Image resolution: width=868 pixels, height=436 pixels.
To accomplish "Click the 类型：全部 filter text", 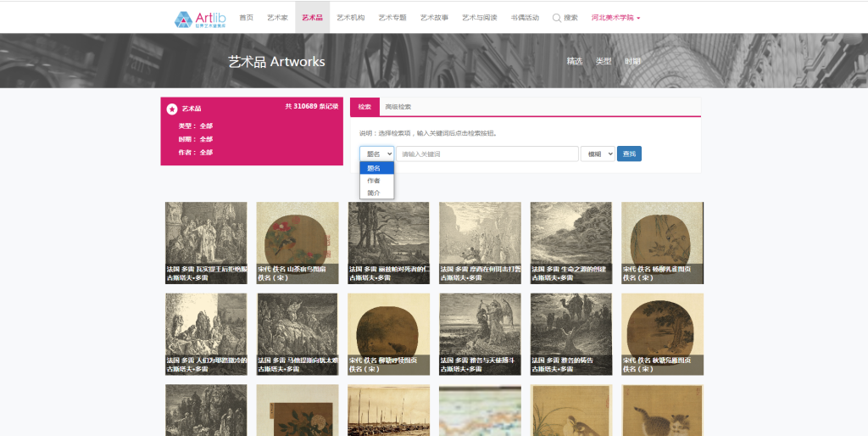I will pos(196,126).
